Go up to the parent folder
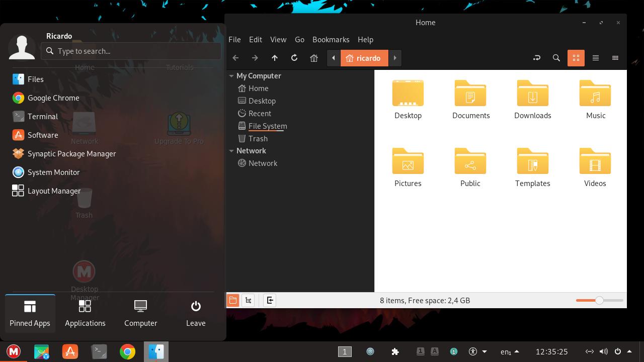 click(x=275, y=58)
